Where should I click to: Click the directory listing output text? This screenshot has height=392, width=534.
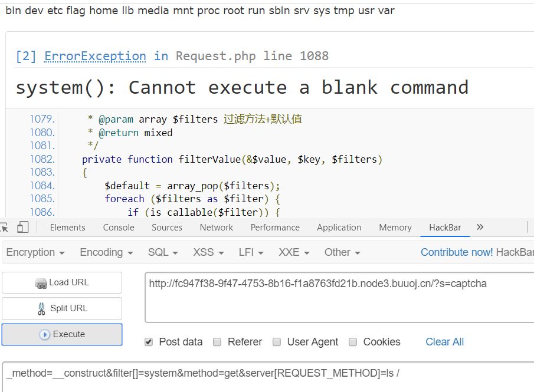click(x=200, y=11)
